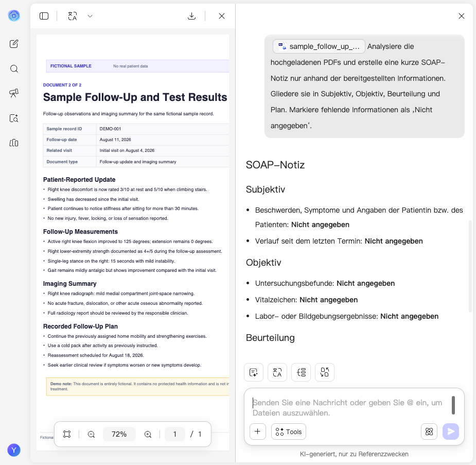Toggle the PDF sidebar panel icon
This screenshot has width=476, height=465.
click(x=44, y=16)
